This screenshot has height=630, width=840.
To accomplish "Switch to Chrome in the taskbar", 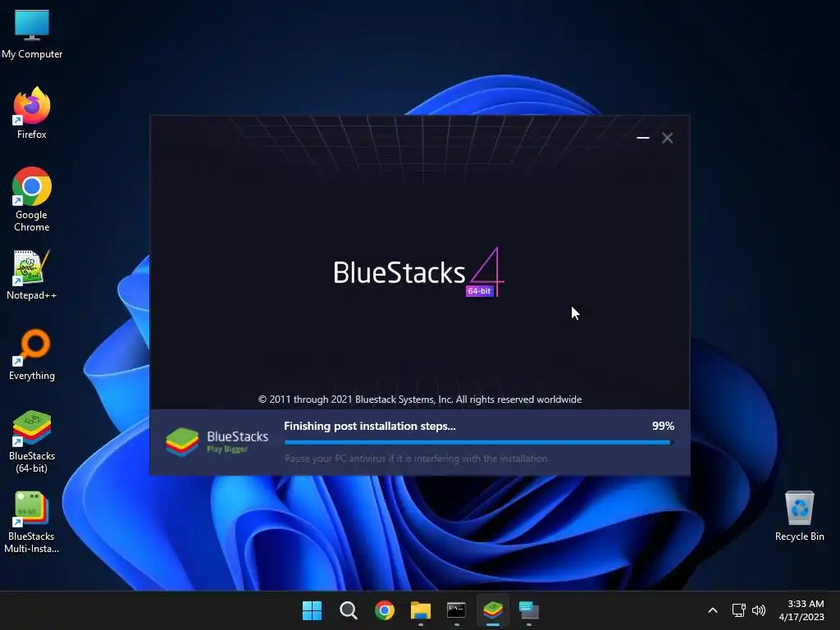I will coord(384,610).
